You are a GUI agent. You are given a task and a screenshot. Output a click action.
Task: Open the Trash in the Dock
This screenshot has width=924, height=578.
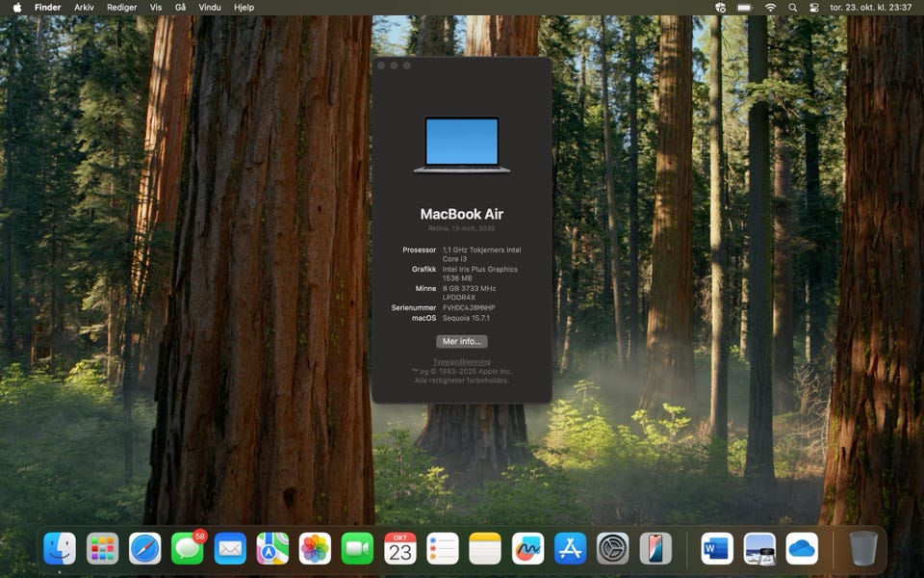point(863,548)
